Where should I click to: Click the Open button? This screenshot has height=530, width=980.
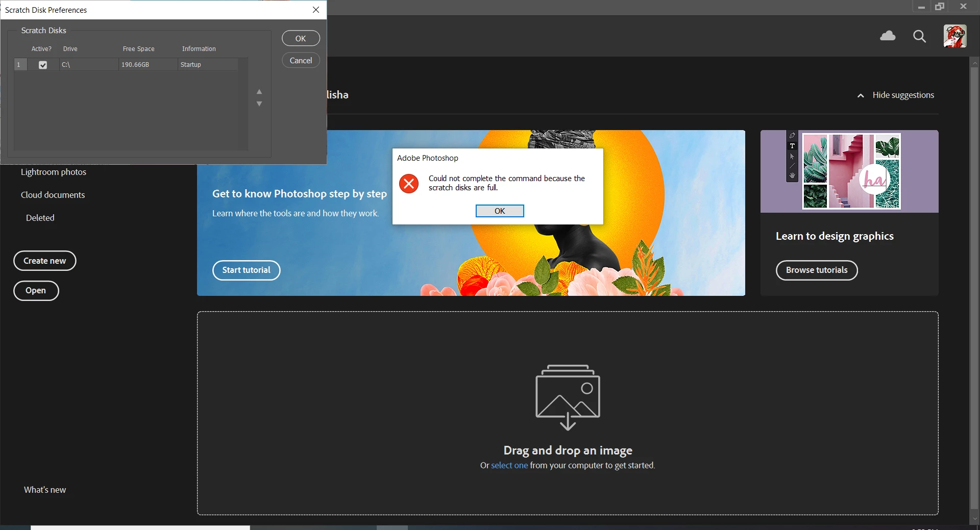click(36, 291)
